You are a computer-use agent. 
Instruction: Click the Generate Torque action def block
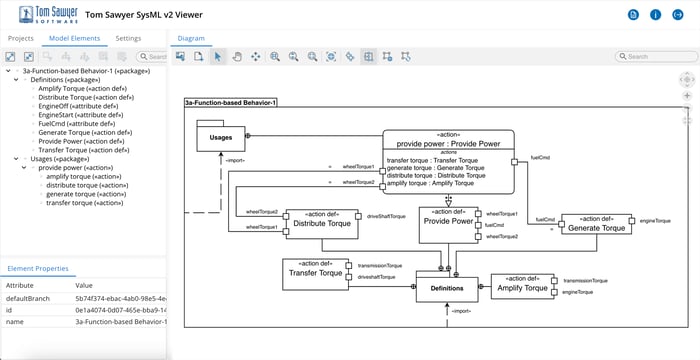pyautogui.click(x=596, y=224)
